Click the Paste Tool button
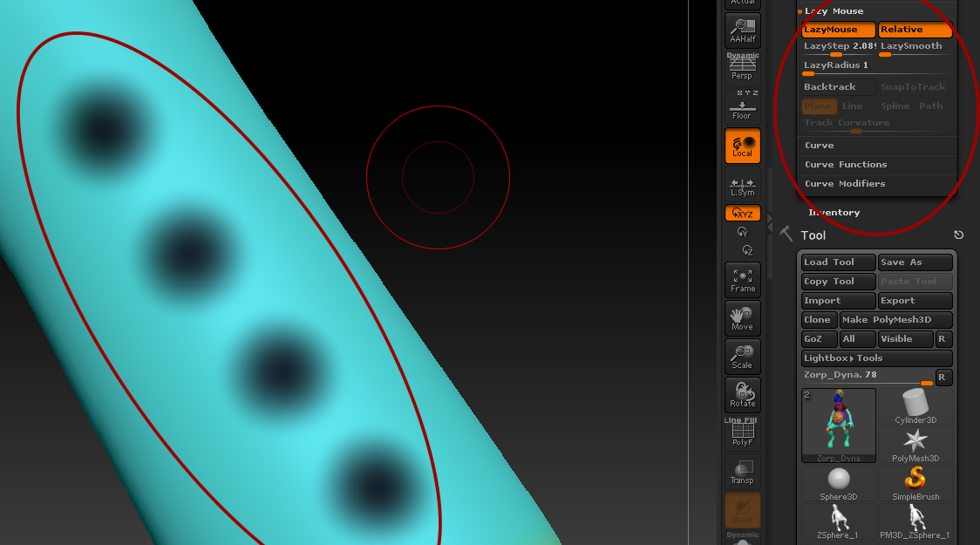The image size is (980, 545). pos(915,282)
